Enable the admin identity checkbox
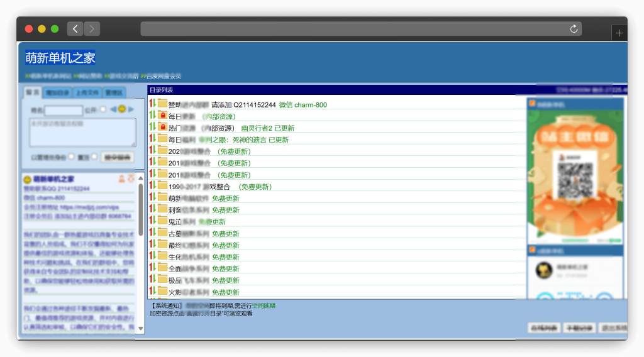Image resolution: width=644 pixels, height=357 pixels. pyautogui.click(x=71, y=157)
